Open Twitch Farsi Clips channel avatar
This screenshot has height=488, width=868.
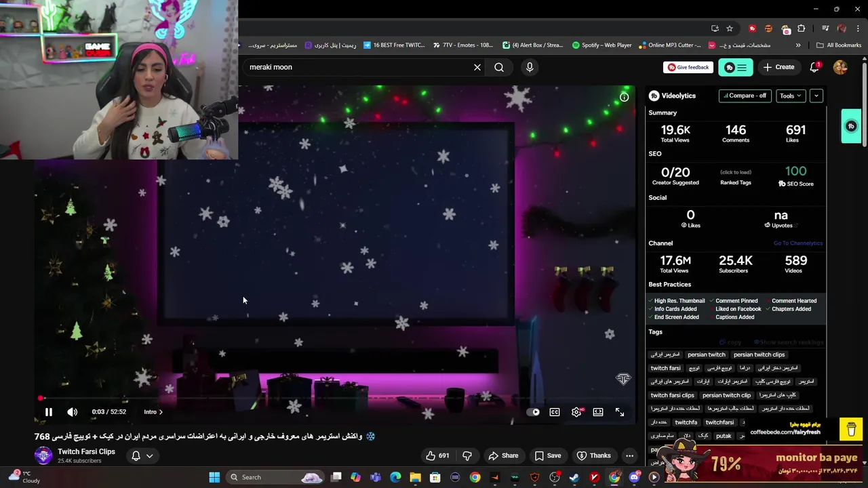(43, 455)
